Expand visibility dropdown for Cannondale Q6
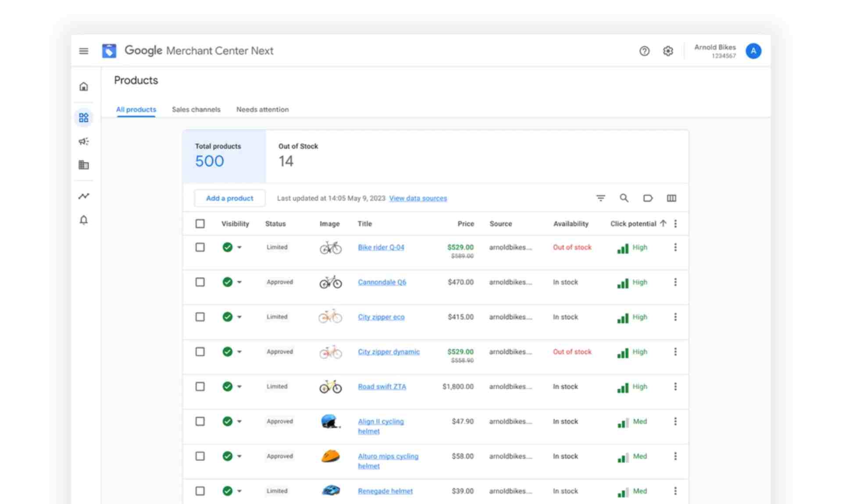 click(x=239, y=282)
